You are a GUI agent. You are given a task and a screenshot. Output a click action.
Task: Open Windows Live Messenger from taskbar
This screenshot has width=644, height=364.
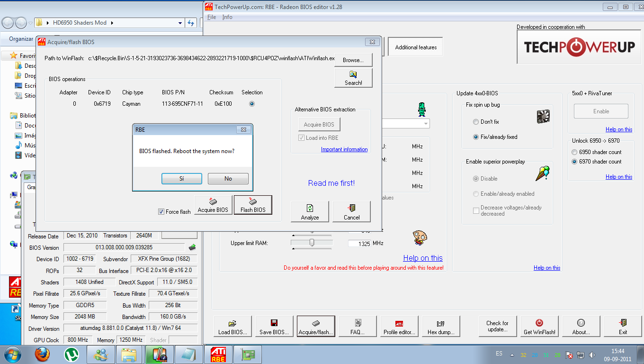[101, 355]
